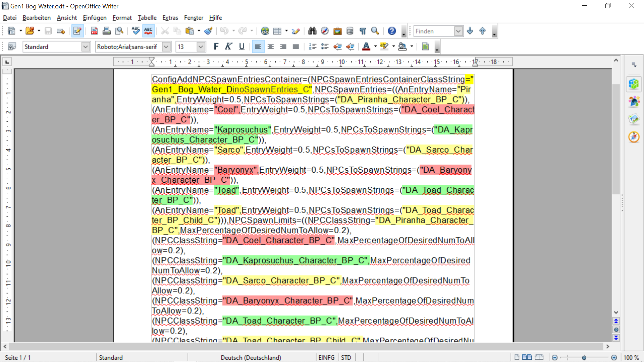Click the New document icon
Image resolution: width=644 pixels, height=362 pixels.
(x=12, y=31)
